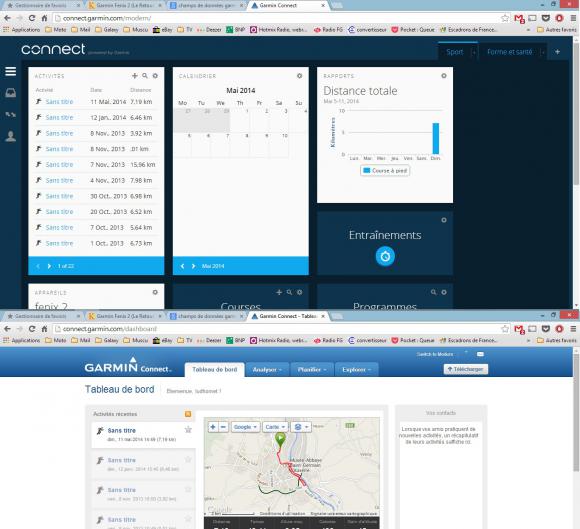Open the 11 Mai 2014 Sans titre activity
Viewport: 580px width, 529px height.
click(59, 102)
